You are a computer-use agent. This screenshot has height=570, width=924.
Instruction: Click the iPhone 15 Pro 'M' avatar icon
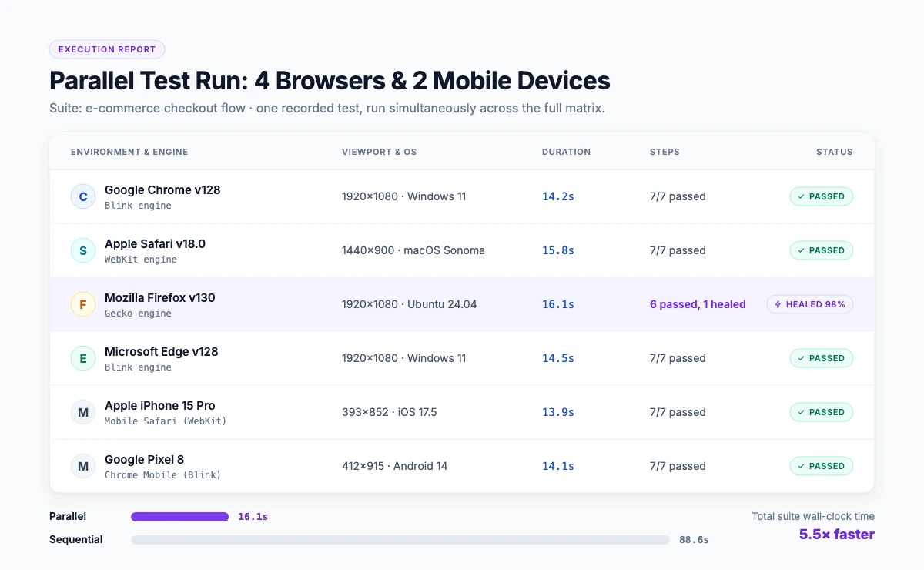(83, 412)
